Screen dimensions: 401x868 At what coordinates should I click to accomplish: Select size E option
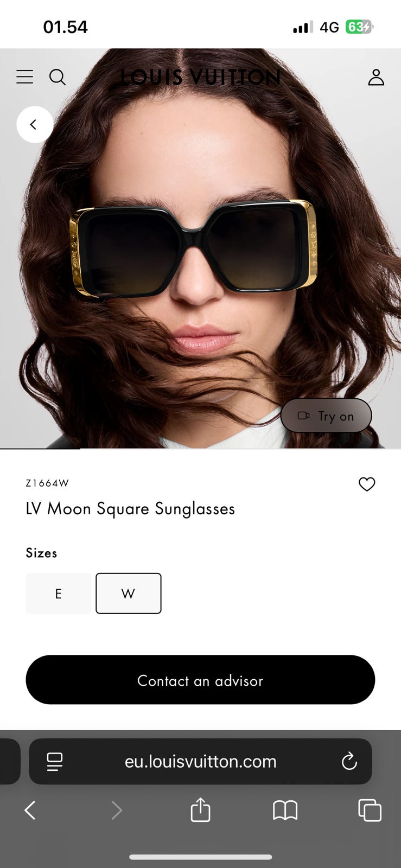(59, 593)
